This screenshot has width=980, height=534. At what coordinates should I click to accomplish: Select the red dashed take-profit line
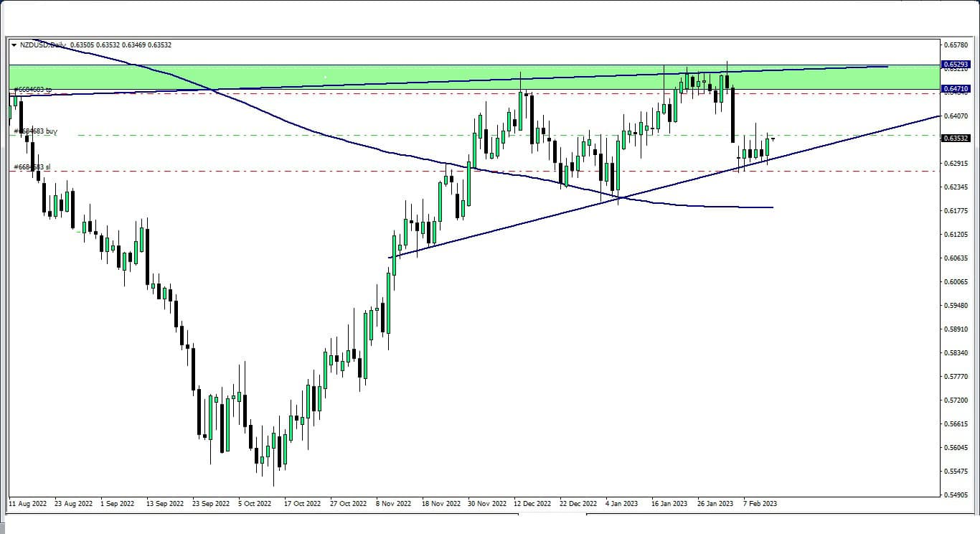pos(473,93)
